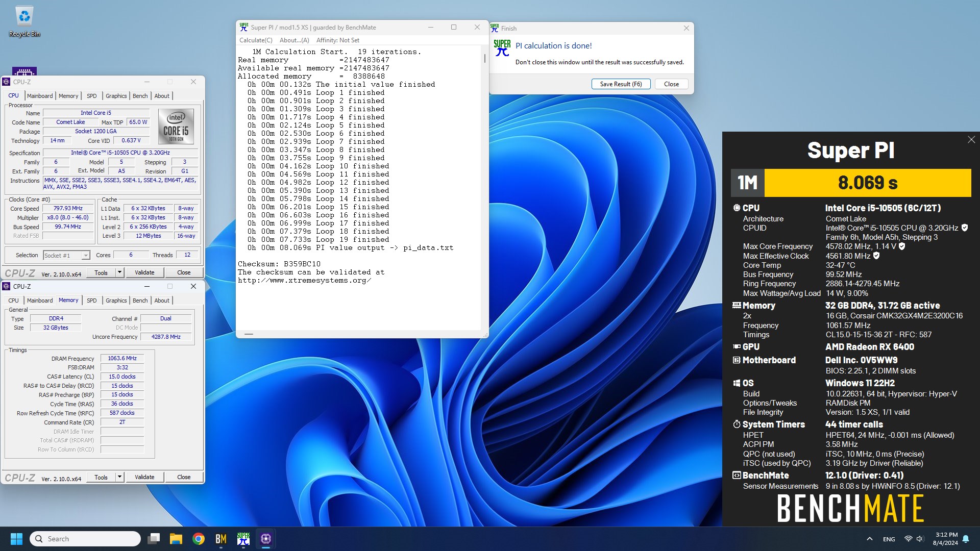Click the Windows Start button
The height and width of the screenshot is (551, 980).
click(16, 539)
